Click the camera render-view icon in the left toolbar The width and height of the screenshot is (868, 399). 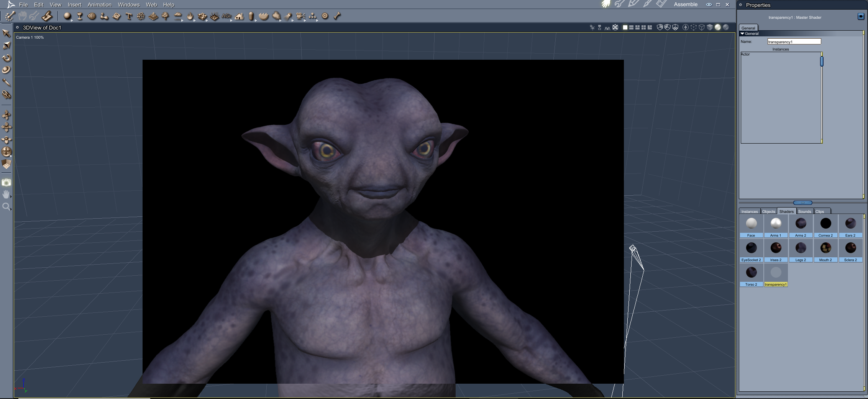click(x=6, y=183)
